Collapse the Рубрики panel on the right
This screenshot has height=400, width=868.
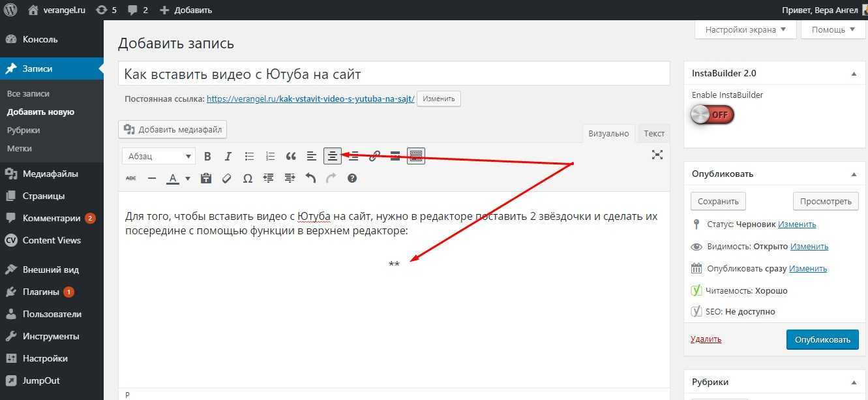[854, 382]
